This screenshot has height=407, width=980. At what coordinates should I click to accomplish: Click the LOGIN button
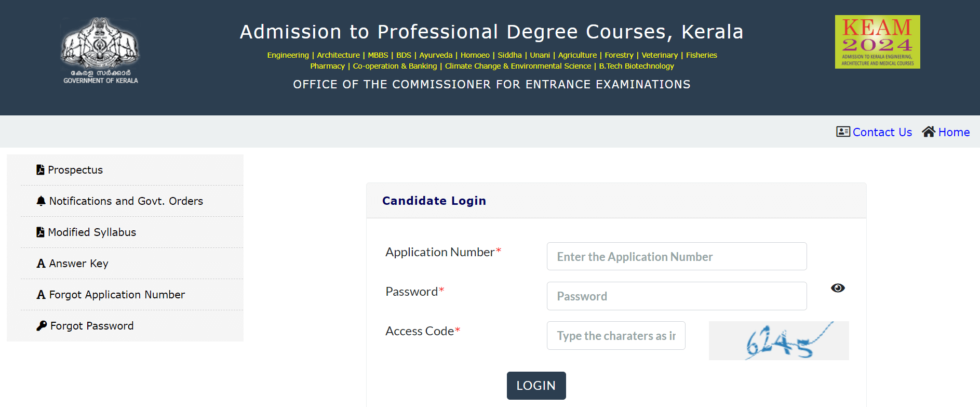point(536,386)
